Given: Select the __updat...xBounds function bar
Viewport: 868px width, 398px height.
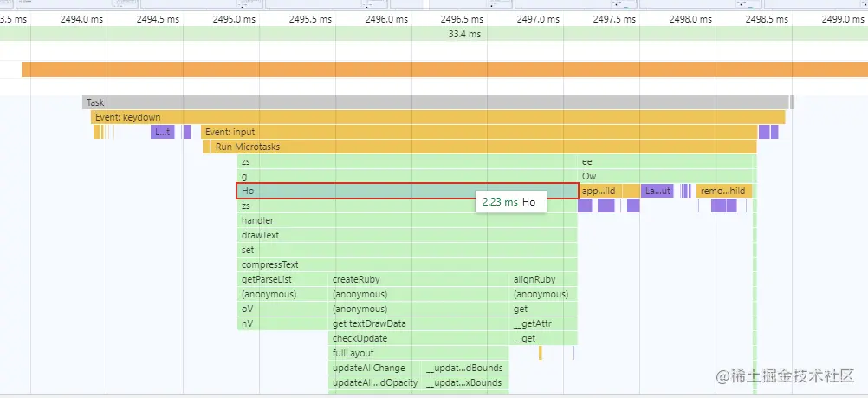Looking at the screenshot, I should point(465,382).
